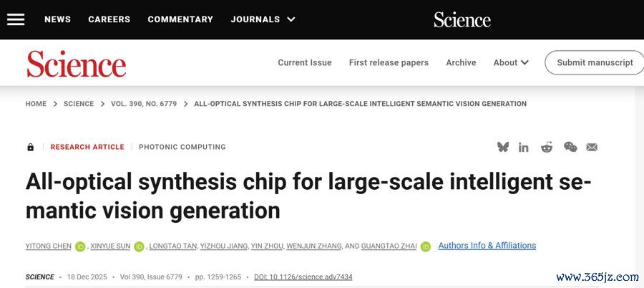644x288 pixels.
Task: Share article via WeChat
Action: (x=570, y=147)
